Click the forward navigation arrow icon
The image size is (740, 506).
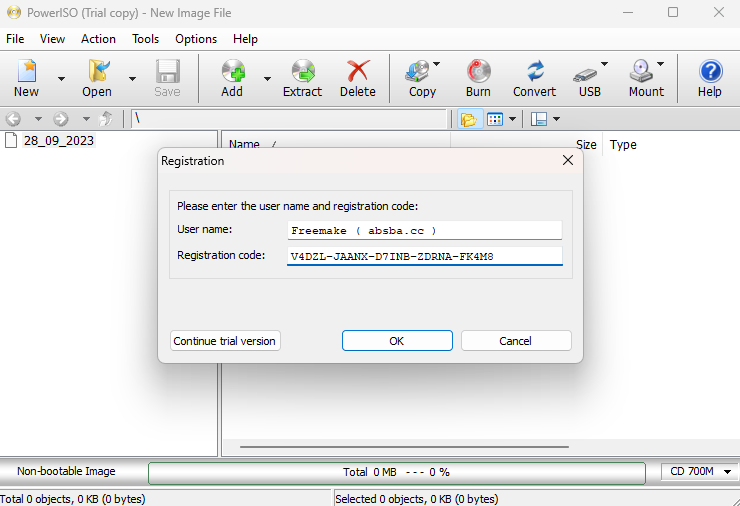pos(60,119)
